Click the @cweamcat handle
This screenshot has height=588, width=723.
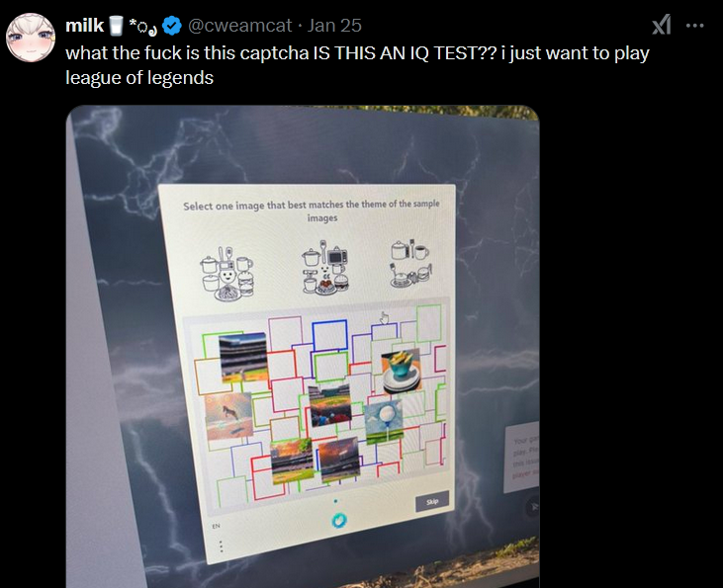point(239,26)
